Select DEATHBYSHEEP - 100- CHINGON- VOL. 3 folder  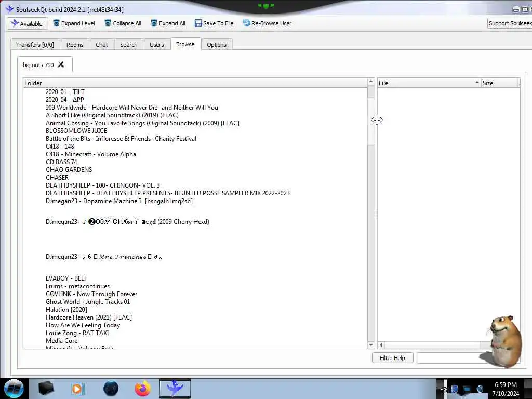[x=103, y=185]
